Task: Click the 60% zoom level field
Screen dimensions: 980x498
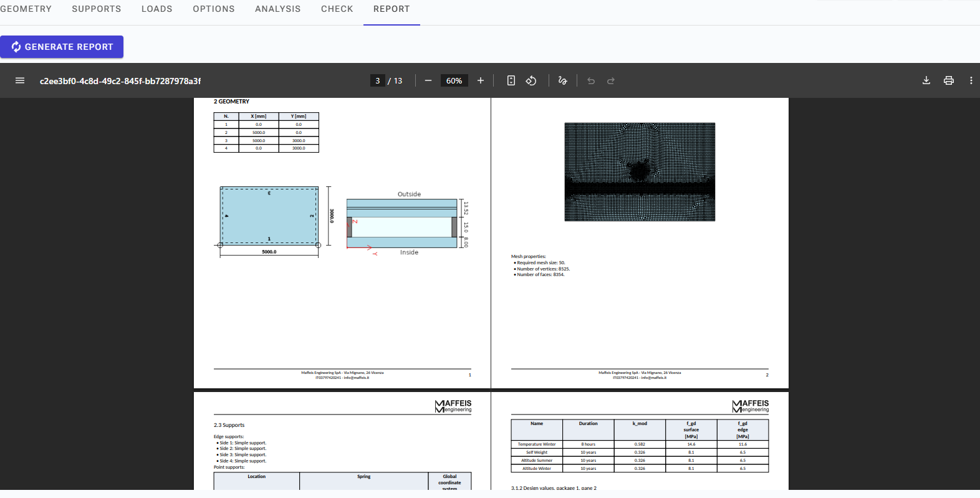Action: (x=454, y=80)
